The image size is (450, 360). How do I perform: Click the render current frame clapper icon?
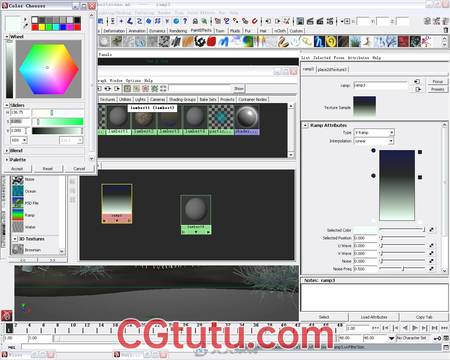[310, 21]
